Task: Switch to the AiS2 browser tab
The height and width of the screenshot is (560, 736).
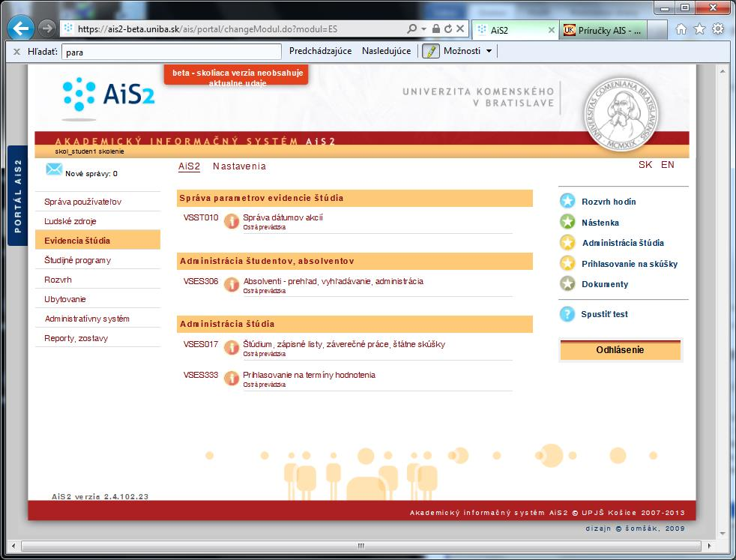Action: pyautogui.click(x=515, y=30)
